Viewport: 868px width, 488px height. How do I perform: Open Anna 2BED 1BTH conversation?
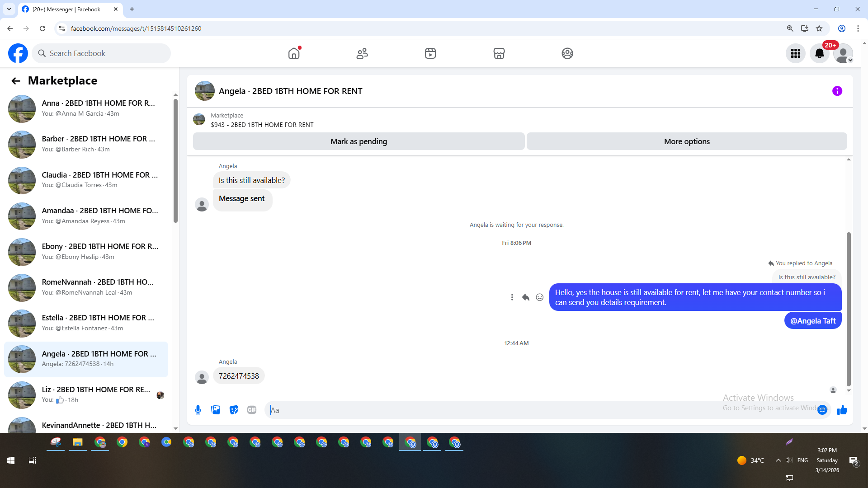tap(86, 108)
